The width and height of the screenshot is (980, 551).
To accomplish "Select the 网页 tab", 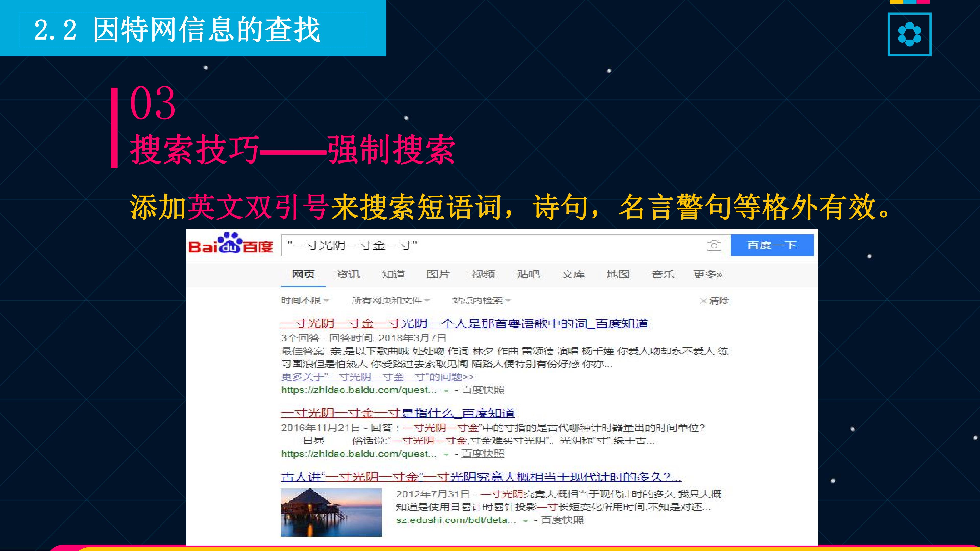I will click(303, 274).
